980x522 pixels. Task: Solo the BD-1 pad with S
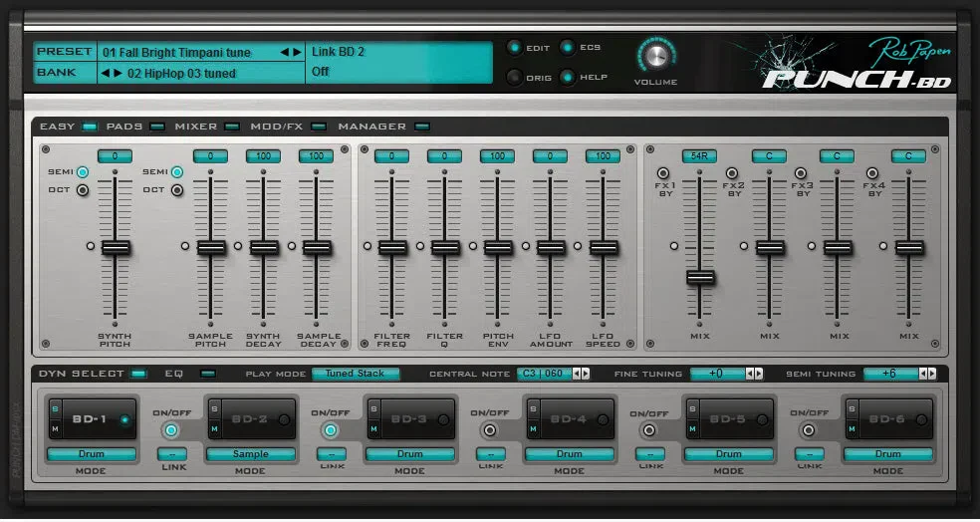[54, 407]
